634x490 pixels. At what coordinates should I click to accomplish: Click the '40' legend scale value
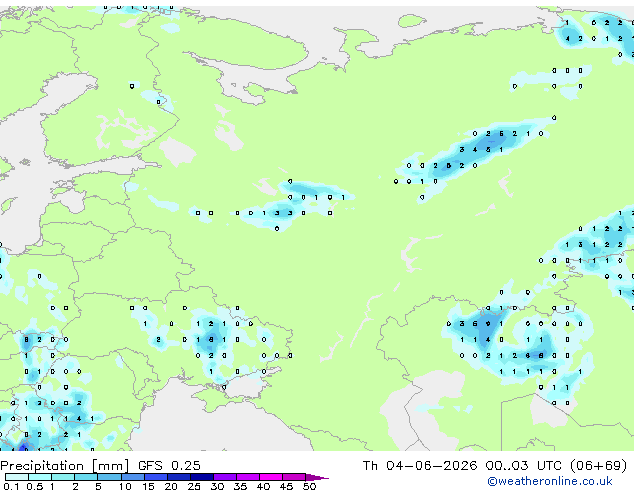tap(264, 486)
